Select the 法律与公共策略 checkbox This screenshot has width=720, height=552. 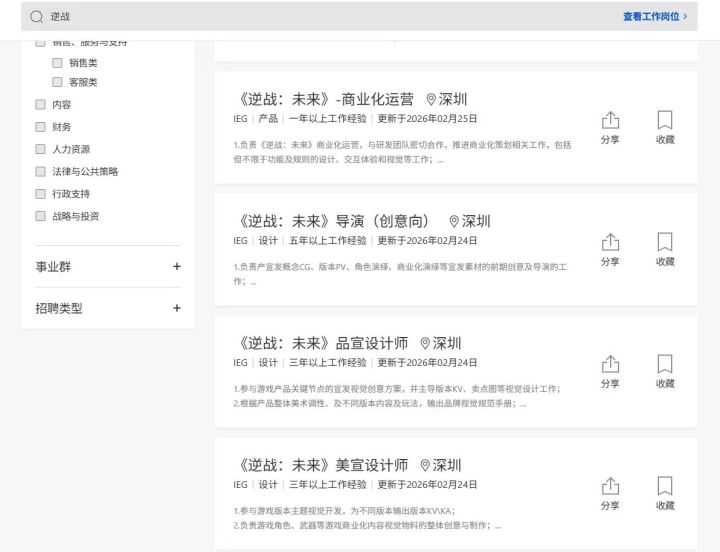[40, 171]
